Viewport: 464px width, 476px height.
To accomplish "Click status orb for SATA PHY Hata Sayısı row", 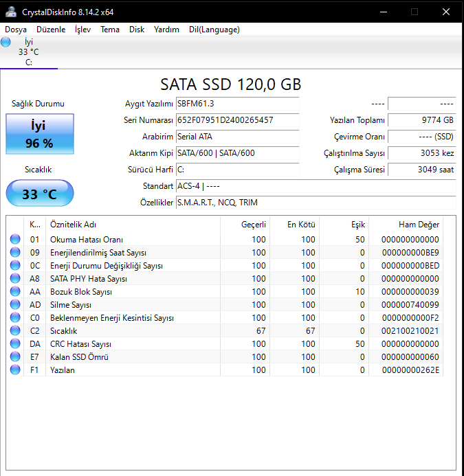I will coord(15,278).
